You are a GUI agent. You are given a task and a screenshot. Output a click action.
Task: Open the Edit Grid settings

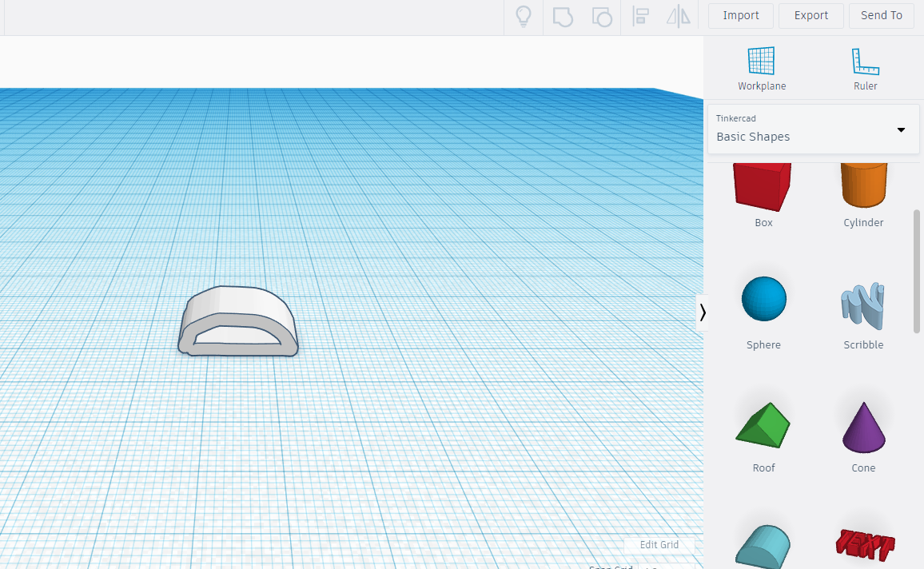(659, 545)
